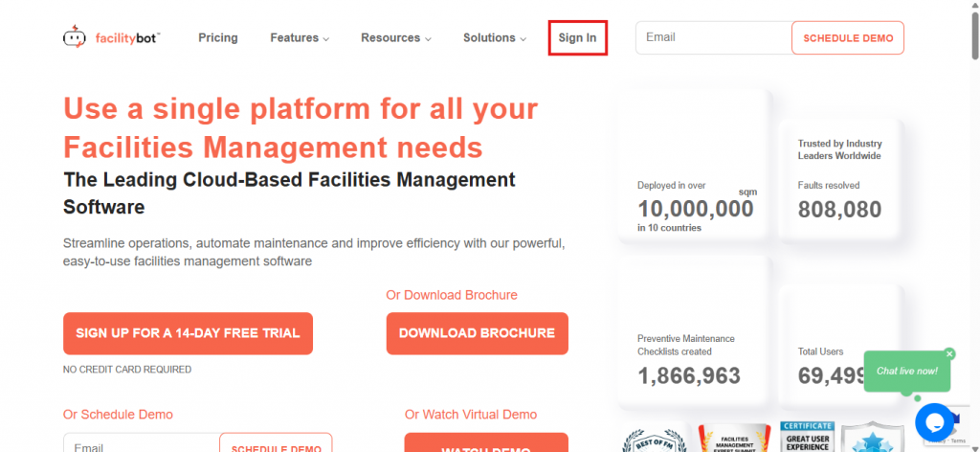Click the green 'Chat live now!' bubble
This screenshot has height=452, width=980.
click(906, 371)
